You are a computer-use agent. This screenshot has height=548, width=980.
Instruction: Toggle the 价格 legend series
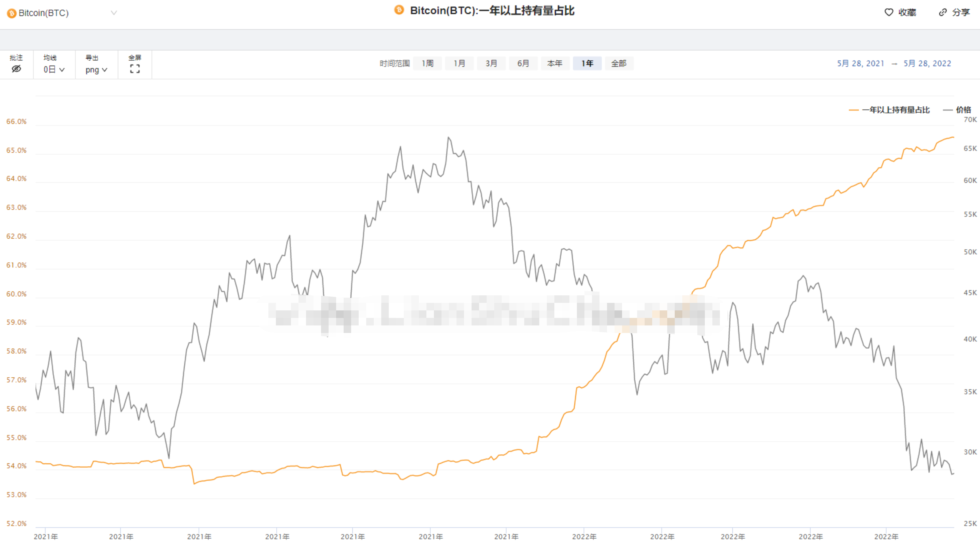tap(957, 110)
